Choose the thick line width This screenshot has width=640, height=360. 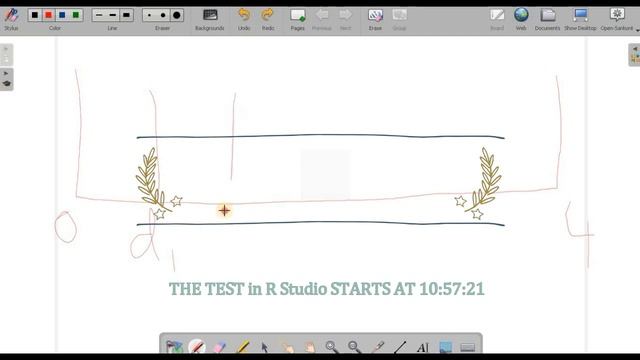pyautogui.click(x=127, y=16)
